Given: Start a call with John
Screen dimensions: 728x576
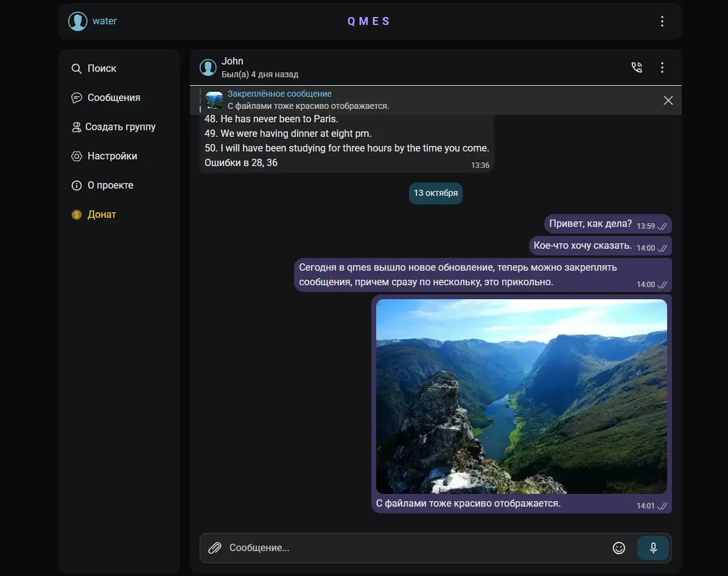Looking at the screenshot, I should click(637, 68).
